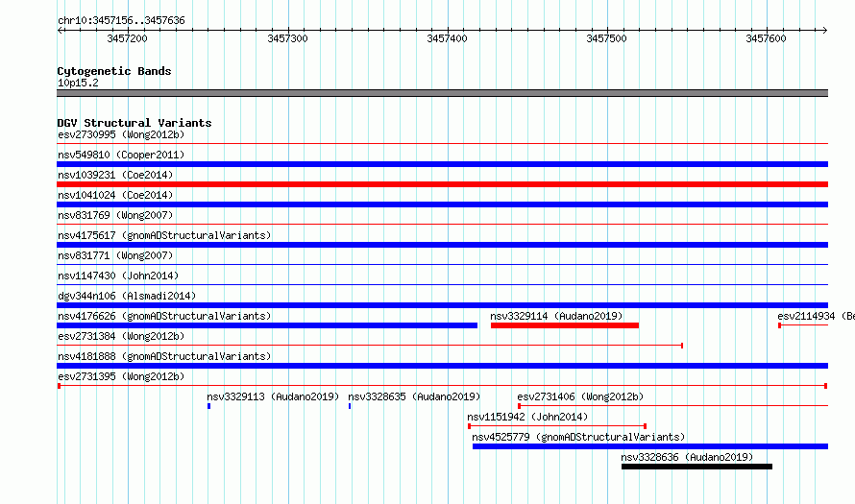Select the thick blue bar of nsv1041024
Screen dimensions: 855x504
442,204
